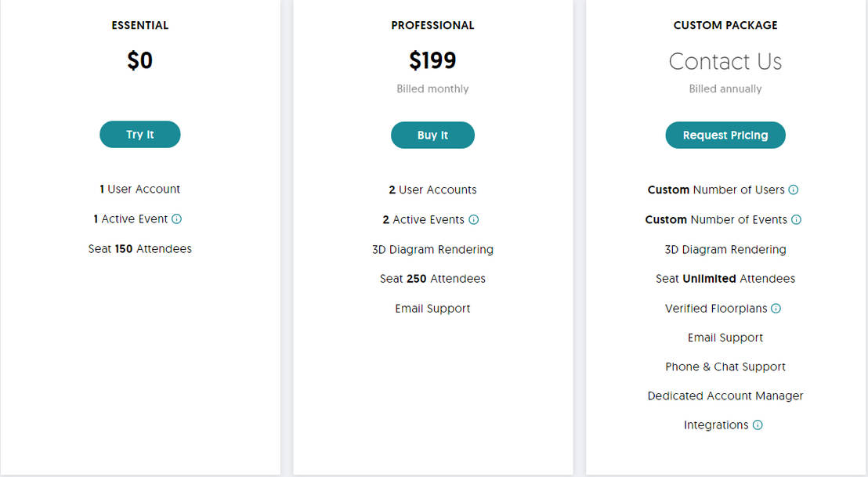Click the Phone & Chat Support feature

click(725, 367)
